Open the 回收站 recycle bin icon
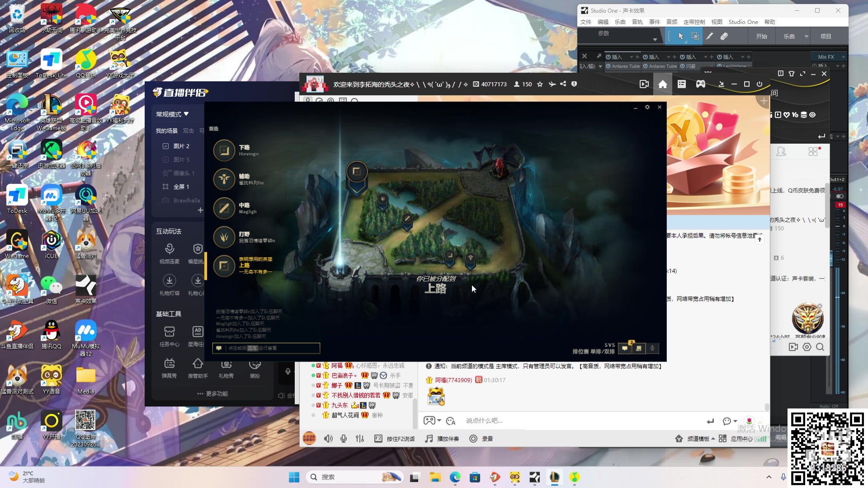Screen dimensions: 868x488 click(x=17, y=18)
